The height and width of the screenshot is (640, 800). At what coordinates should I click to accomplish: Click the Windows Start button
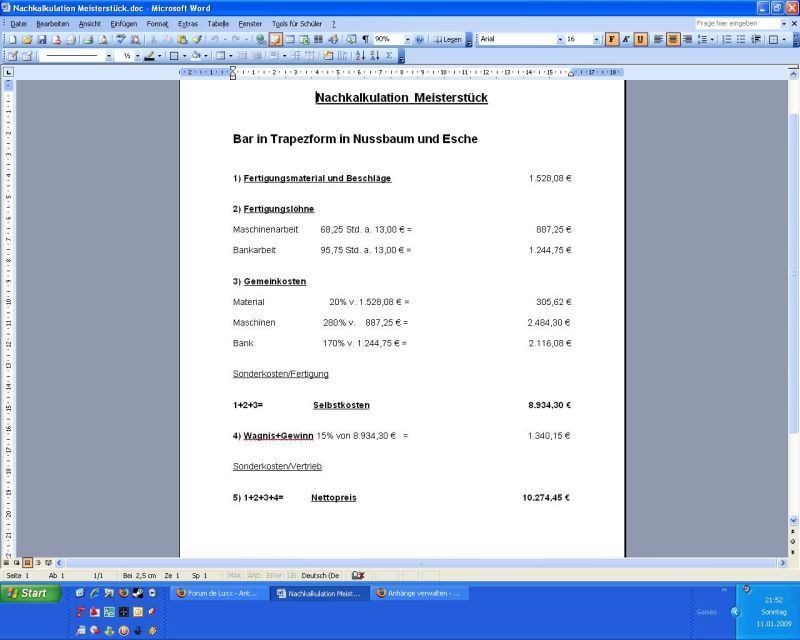(31, 593)
